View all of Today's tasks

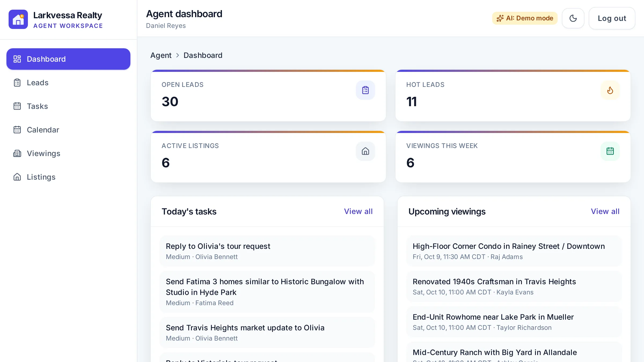(x=358, y=211)
